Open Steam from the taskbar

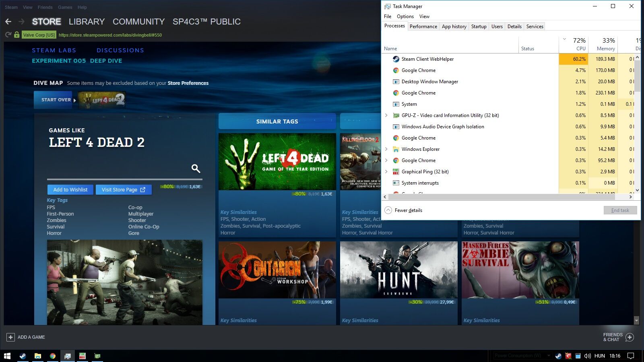(23, 356)
